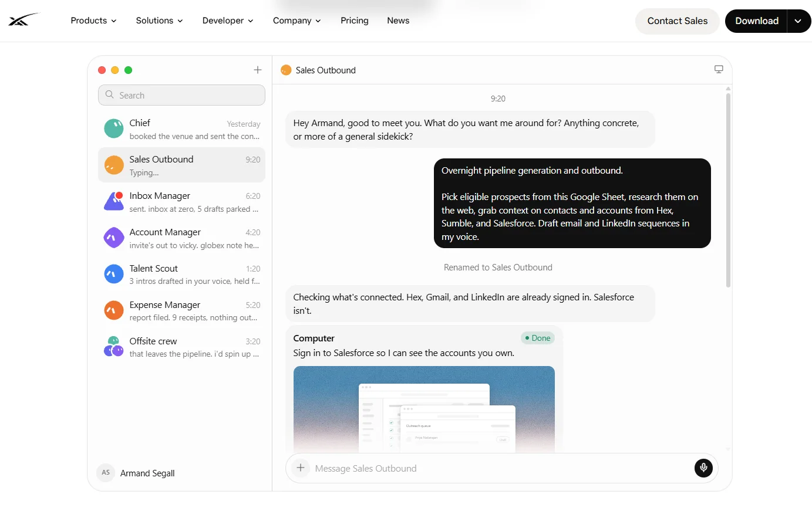Click the Inbox Manager avatar with red badge
This screenshot has width=812, height=508.
click(x=114, y=201)
